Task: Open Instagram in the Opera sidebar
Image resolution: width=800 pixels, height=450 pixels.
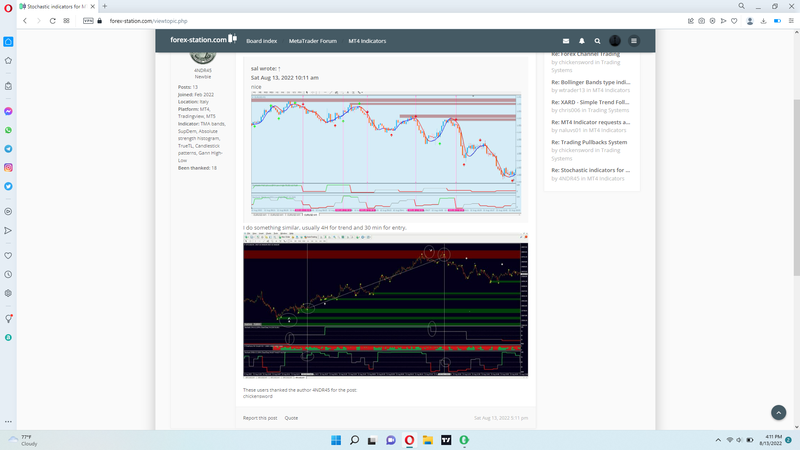Action: (8, 167)
